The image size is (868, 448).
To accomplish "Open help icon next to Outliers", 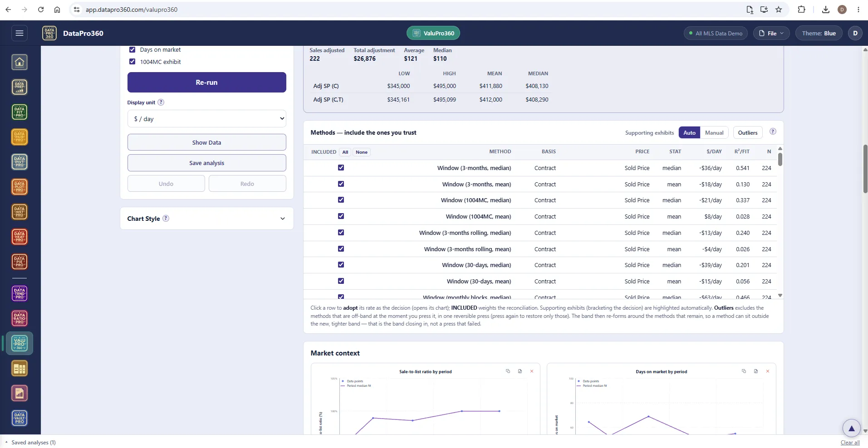I will tap(773, 131).
